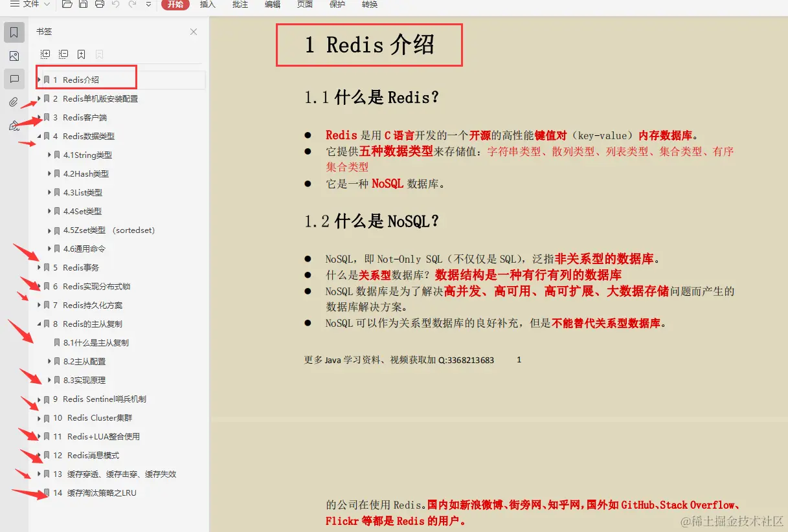
Task: Jump to bookmark '7 Redis持久化方案'
Action: (x=87, y=305)
